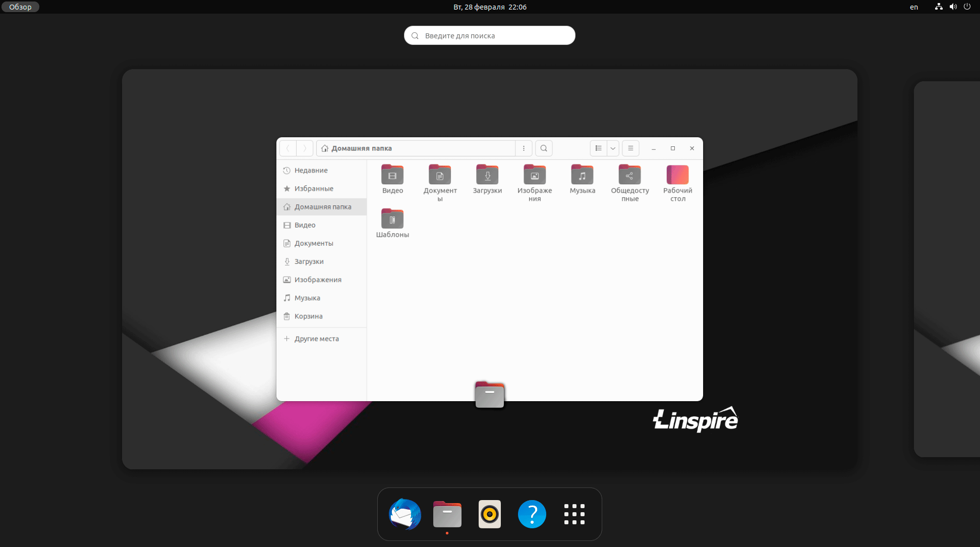Image resolution: width=980 pixels, height=547 pixels.
Task: Open the Музыка folder icon
Action: point(582,176)
